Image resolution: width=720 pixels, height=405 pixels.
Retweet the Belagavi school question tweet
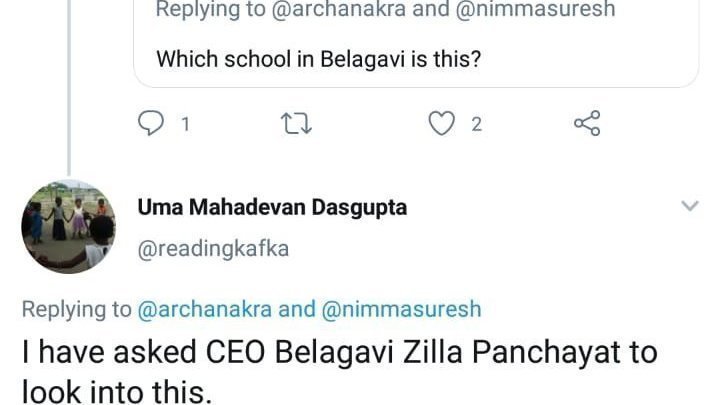point(296,124)
